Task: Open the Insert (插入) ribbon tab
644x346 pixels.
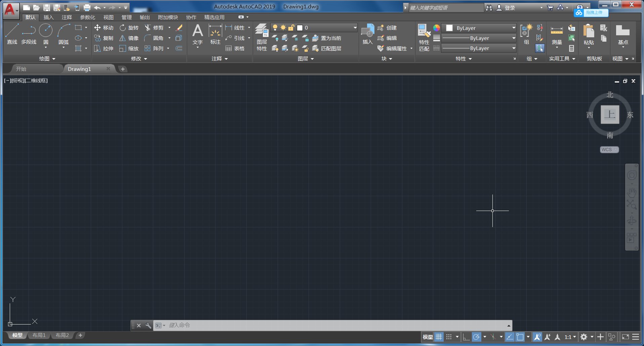Action: (48, 17)
